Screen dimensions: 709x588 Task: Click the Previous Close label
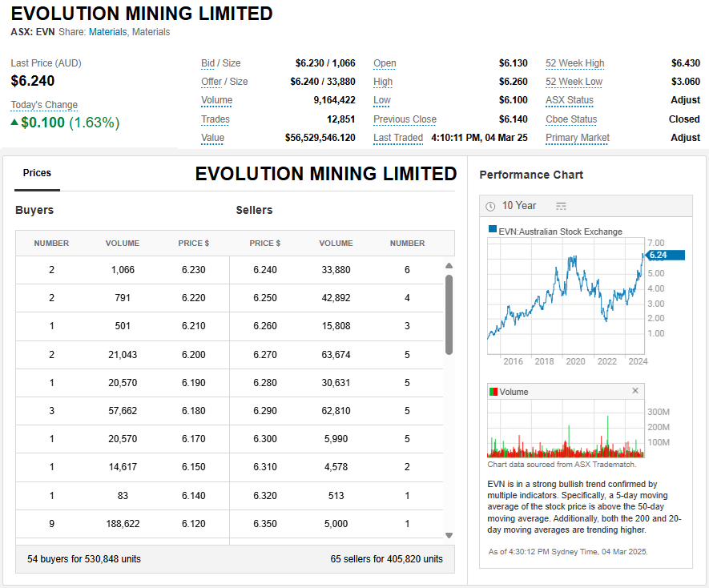[x=405, y=119]
